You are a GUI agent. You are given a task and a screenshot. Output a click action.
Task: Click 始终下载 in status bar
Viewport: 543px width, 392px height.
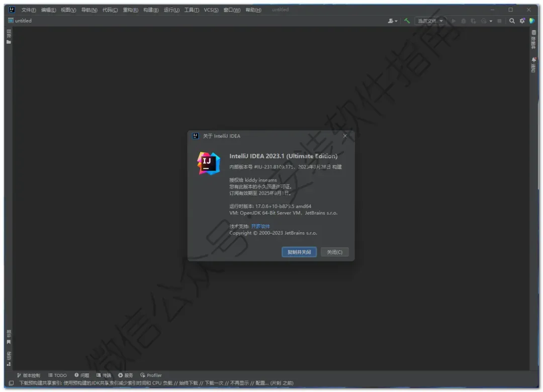click(x=189, y=383)
